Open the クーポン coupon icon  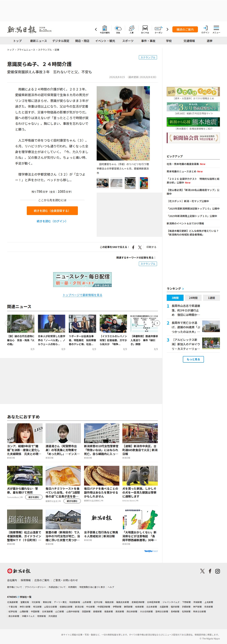click(x=159, y=29)
